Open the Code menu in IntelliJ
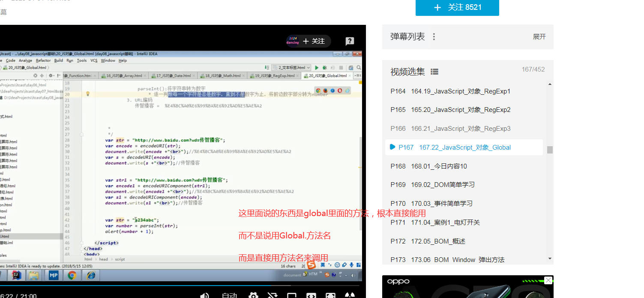Screen dimensions: 644x298 [11, 60]
